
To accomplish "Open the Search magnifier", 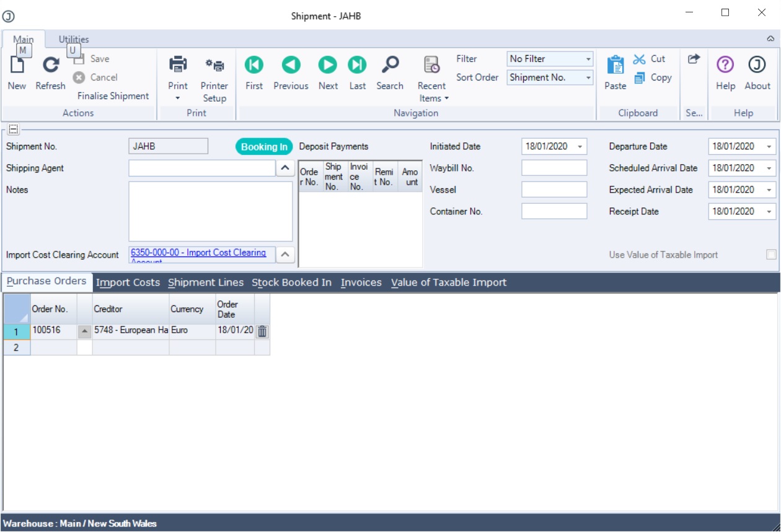I will (x=390, y=65).
